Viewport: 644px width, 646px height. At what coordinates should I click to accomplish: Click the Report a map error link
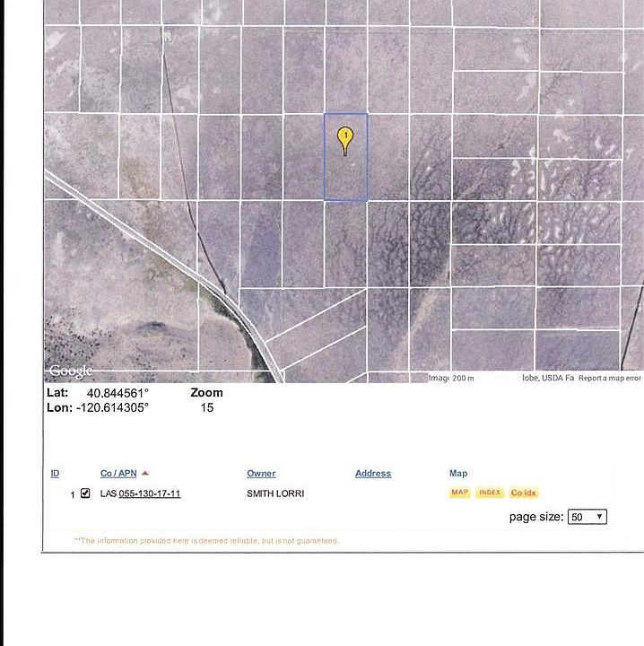(x=610, y=379)
